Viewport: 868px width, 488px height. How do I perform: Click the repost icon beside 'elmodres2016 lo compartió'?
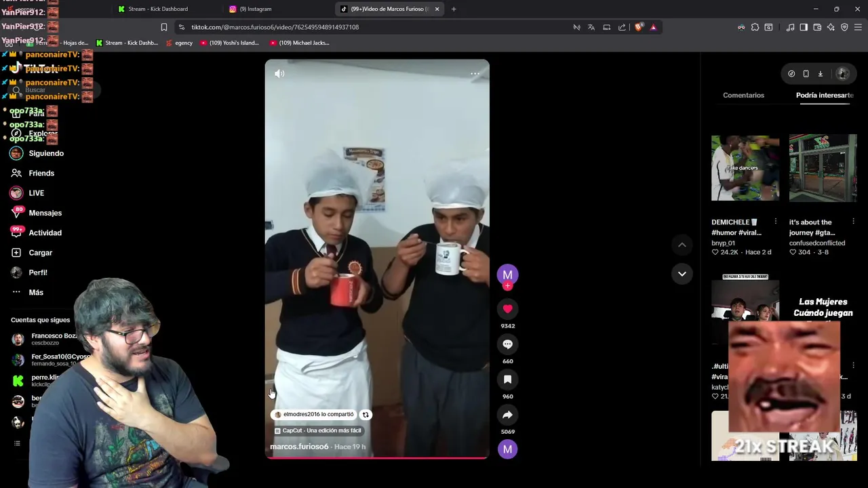[366, 414]
